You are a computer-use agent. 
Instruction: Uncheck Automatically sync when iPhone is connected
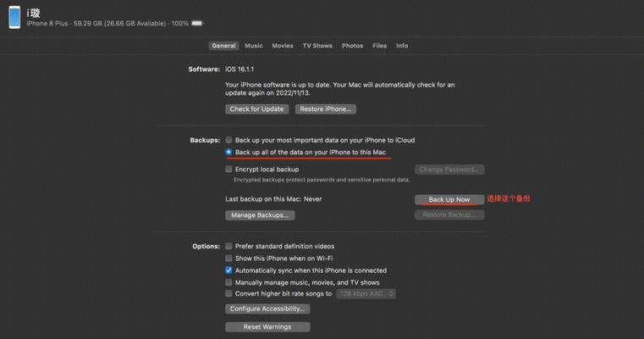coord(228,270)
